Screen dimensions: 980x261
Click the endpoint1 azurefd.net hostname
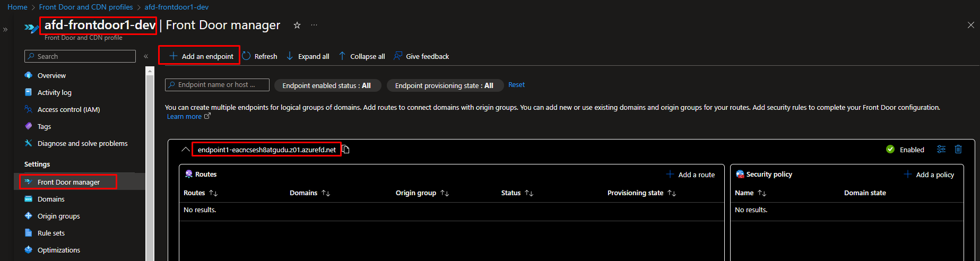(x=267, y=150)
